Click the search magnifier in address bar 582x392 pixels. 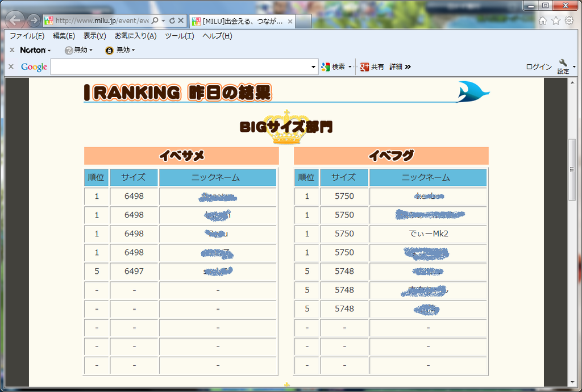tap(155, 20)
